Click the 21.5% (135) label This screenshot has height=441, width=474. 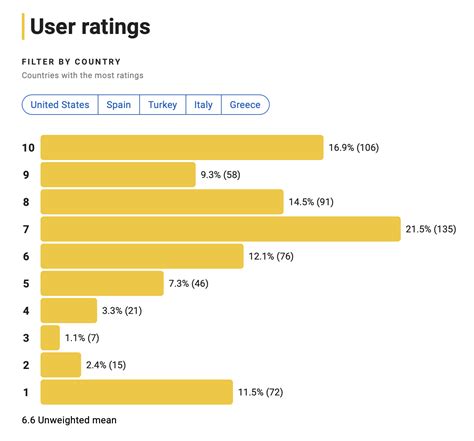pyautogui.click(x=431, y=229)
